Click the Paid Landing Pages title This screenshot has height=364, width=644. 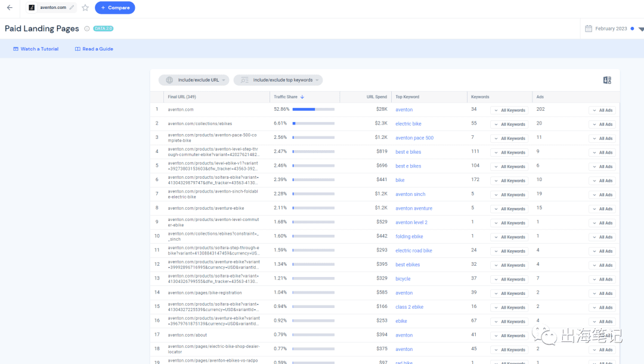42,29
